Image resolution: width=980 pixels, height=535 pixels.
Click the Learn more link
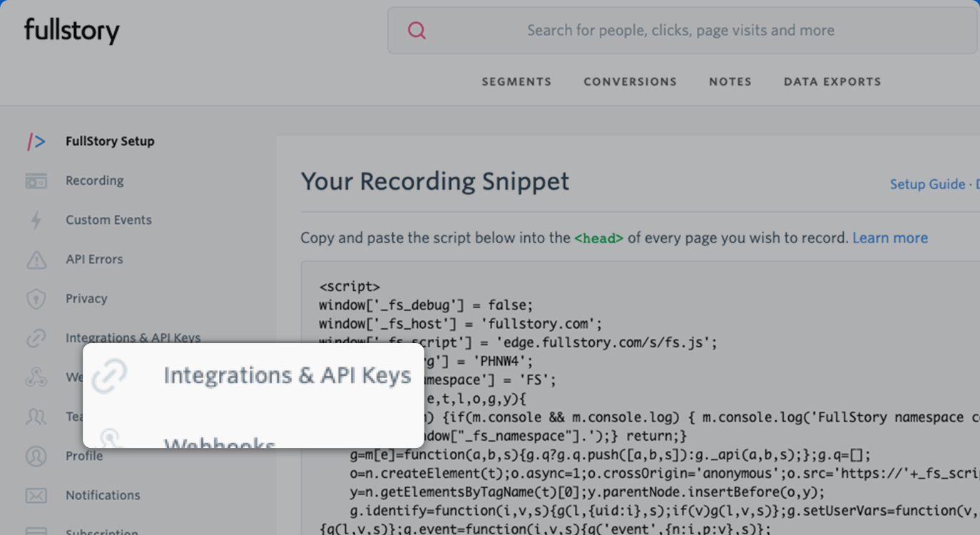coord(890,238)
